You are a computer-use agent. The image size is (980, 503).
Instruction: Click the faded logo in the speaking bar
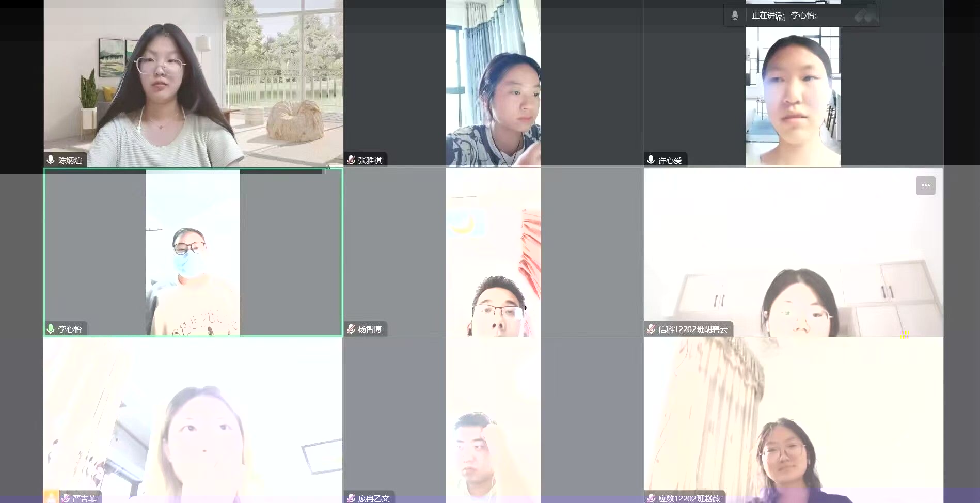tap(865, 16)
